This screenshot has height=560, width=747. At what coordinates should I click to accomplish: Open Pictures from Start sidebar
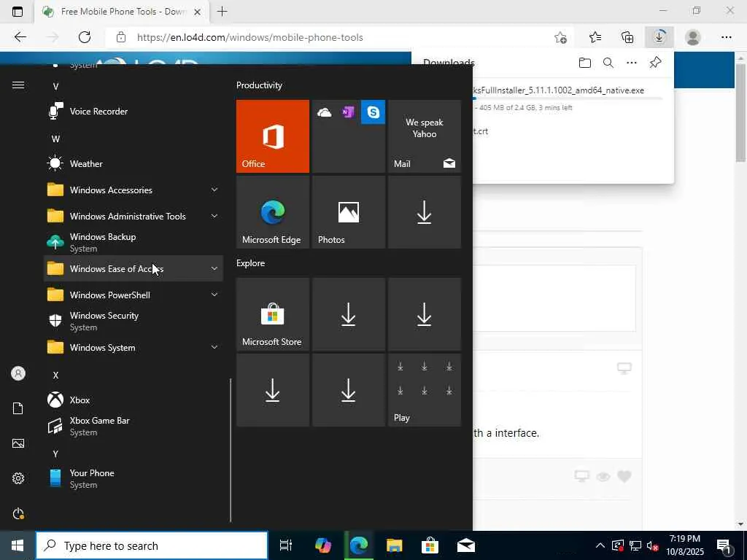click(18, 443)
